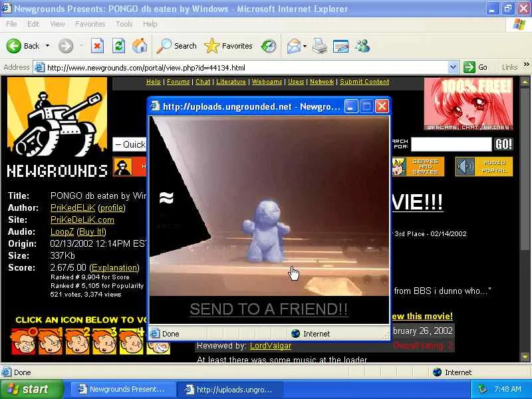Click the page scrollbar up arrow
Viewport: 532px width, 399px height.
pos(525,82)
